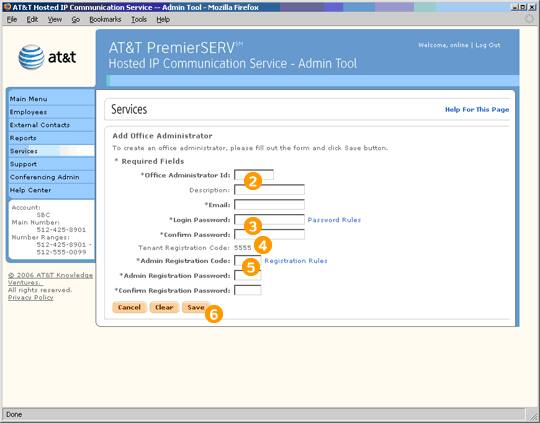The width and height of the screenshot is (540, 423).
Task: Close the Firefox window
Action: 532,7
